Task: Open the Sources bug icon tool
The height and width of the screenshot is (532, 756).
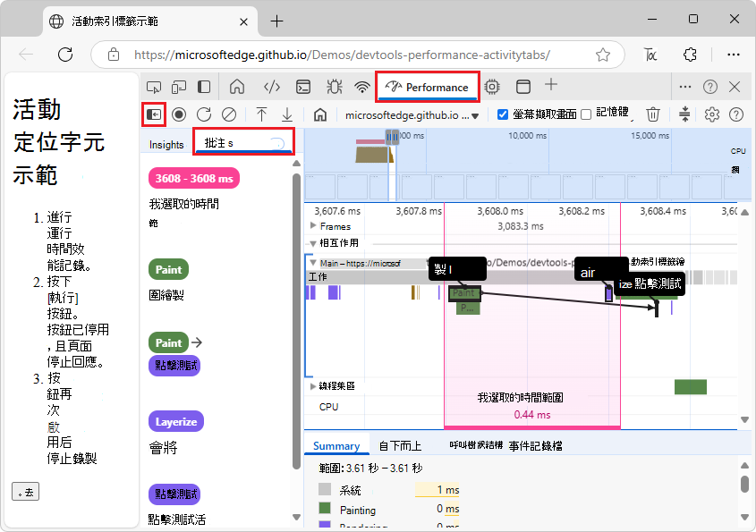Action: [x=334, y=88]
